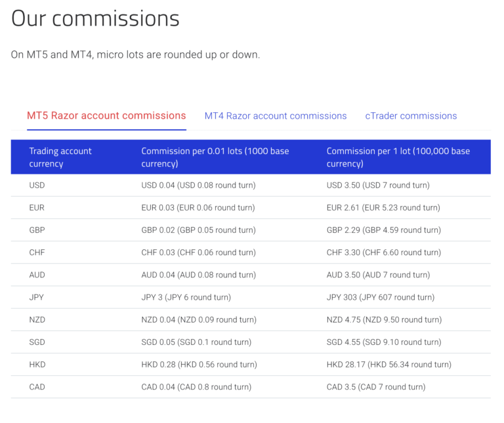This screenshot has height=423, width=504.
Task: Click 'NZD 0.04 (NZD 0.09 round turn)' cell
Action: tap(199, 320)
